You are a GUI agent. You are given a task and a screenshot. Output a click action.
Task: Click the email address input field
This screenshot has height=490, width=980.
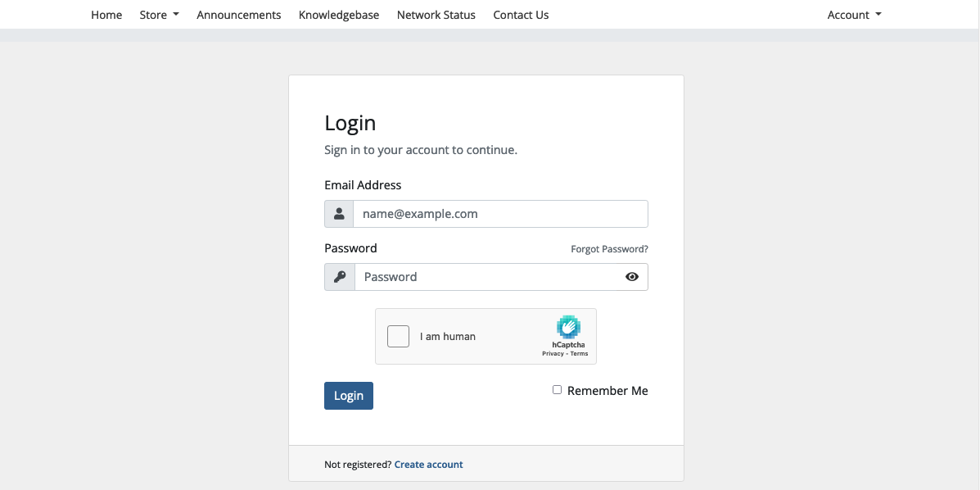[499, 213]
